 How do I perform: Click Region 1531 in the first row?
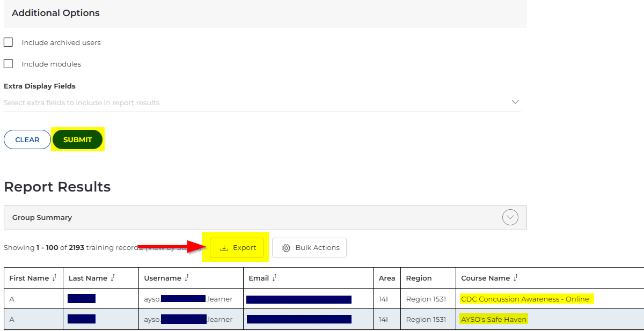[x=426, y=299]
